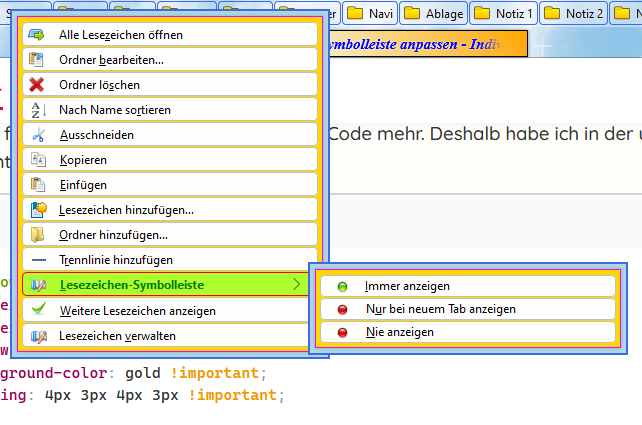
Task: Click the copy pages icon for Kopieren
Action: pos(38,160)
